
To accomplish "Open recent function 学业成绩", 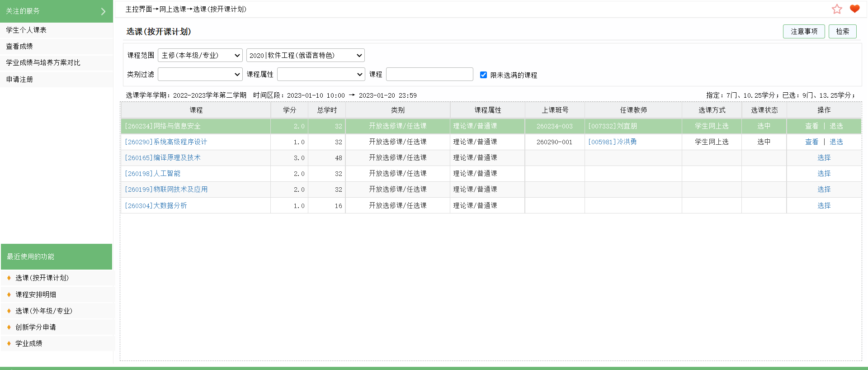I will click(x=29, y=343).
